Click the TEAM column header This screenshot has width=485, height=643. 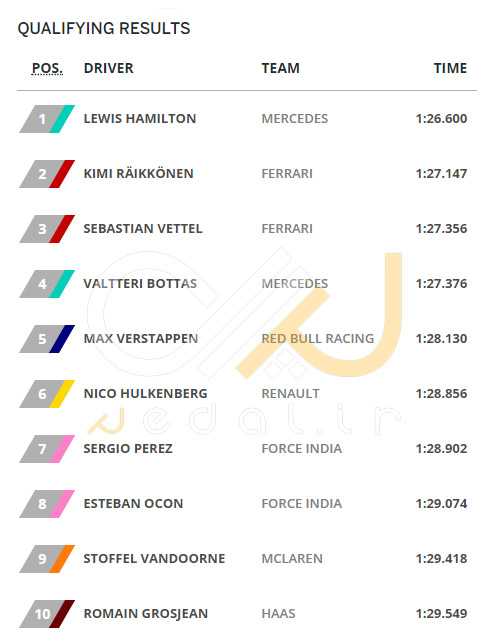281,68
